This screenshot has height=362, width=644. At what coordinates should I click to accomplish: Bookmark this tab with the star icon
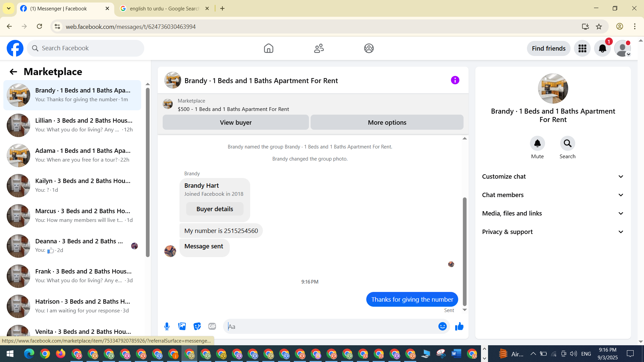(x=599, y=26)
